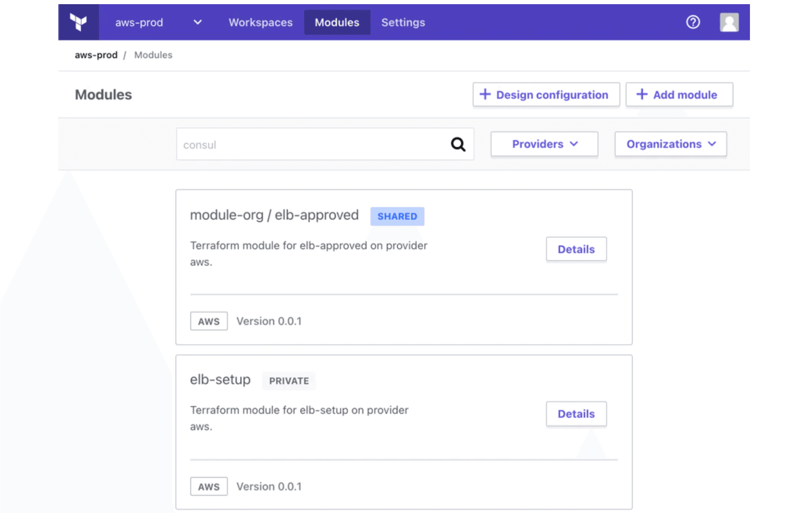The image size is (812, 513).
Task: Focus the consul module search field
Action: 310,145
